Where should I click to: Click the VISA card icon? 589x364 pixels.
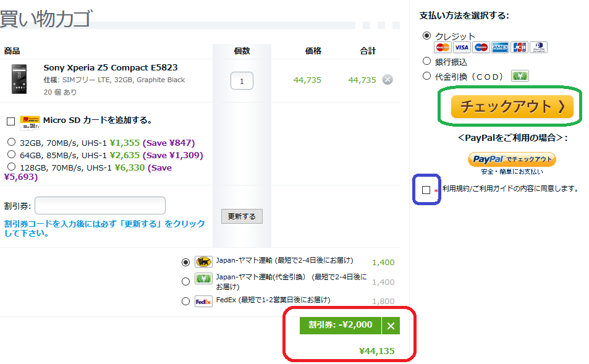tap(462, 48)
